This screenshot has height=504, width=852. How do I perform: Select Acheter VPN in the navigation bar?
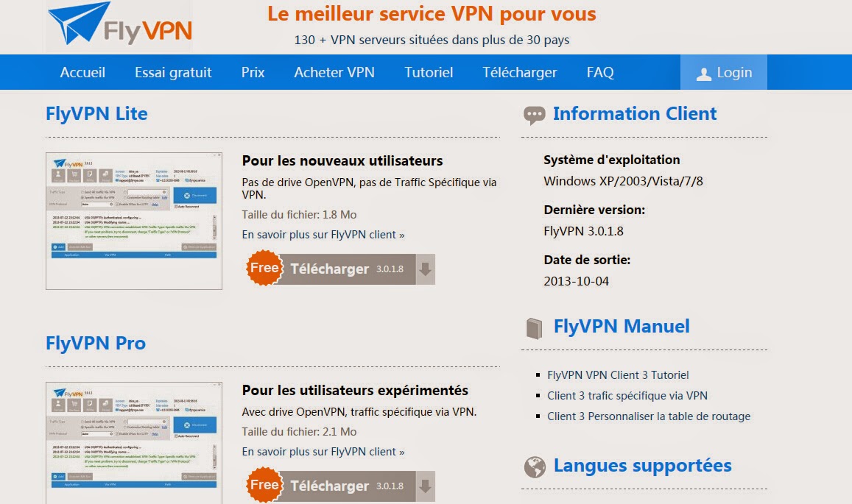coord(334,72)
